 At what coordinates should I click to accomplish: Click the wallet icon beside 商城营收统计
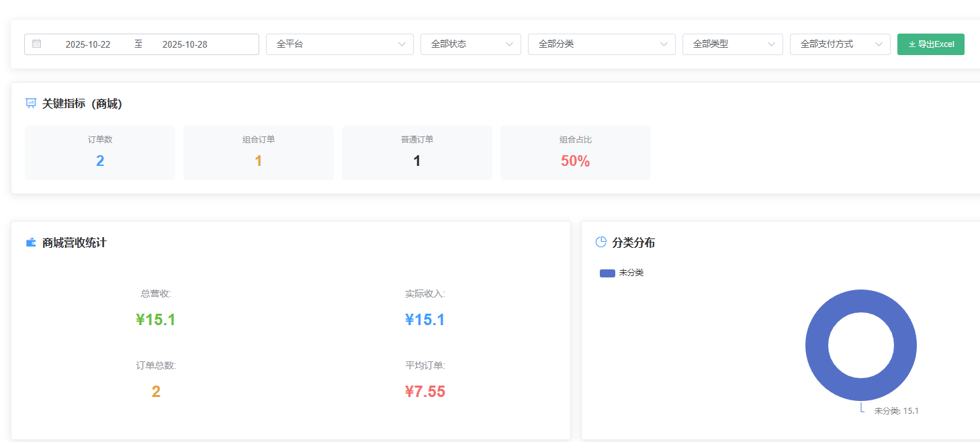[31, 242]
